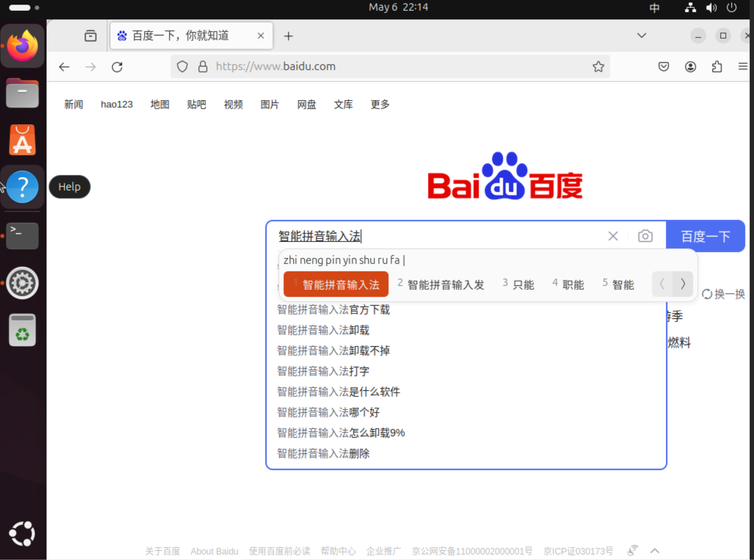This screenshot has height=560, width=754.
Task: Reload the current Baidu page
Action: 117,67
